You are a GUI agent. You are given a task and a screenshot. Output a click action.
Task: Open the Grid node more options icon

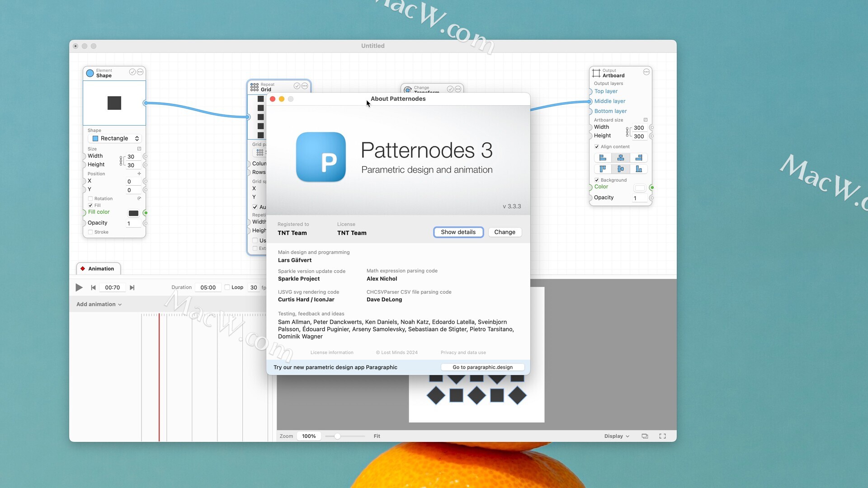pyautogui.click(x=305, y=86)
